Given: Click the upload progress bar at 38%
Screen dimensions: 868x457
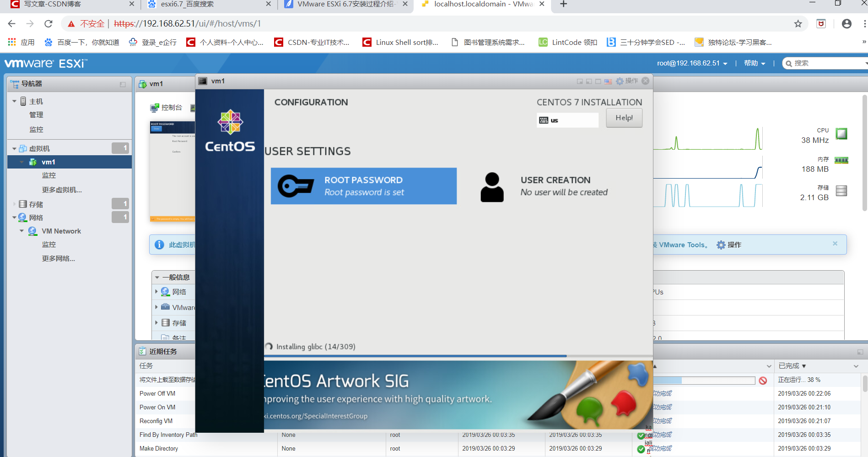Looking at the screenshot, I should (x=704, y=381).
